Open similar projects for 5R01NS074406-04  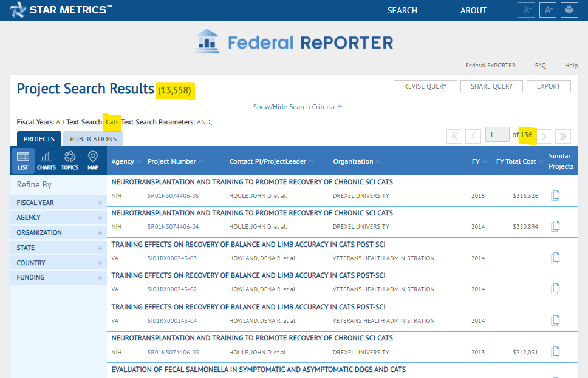click(555, 226)
